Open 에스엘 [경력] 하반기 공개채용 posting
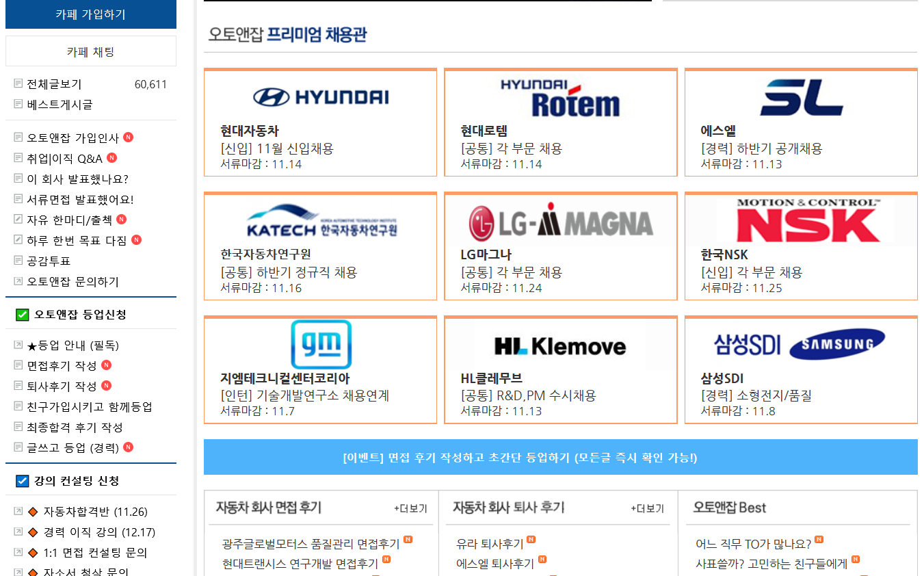Image resolution: width=924 pixels, height=576 pixels. [761, 148]
